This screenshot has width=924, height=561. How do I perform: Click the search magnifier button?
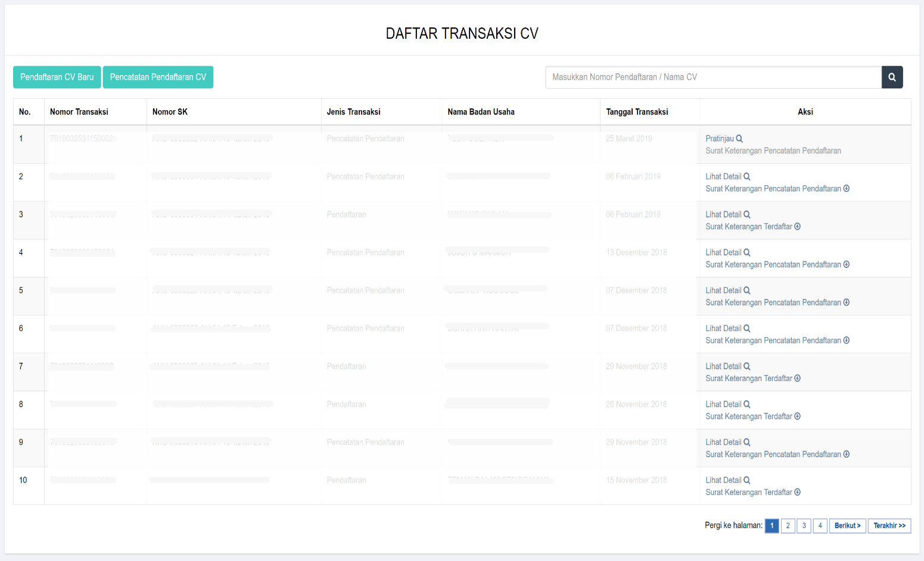click(x=892, y=77)
